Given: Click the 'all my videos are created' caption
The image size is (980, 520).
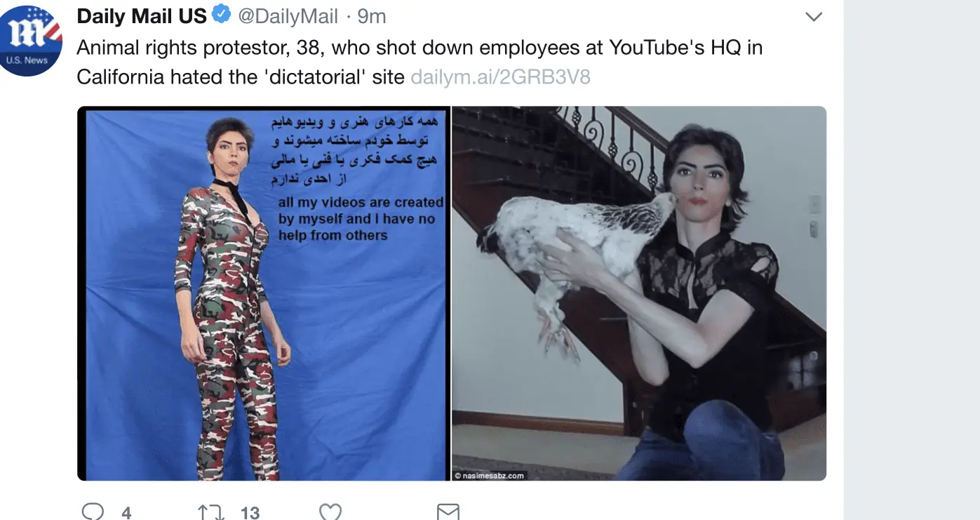Looking at the screenshot, I should coord(361,219).
